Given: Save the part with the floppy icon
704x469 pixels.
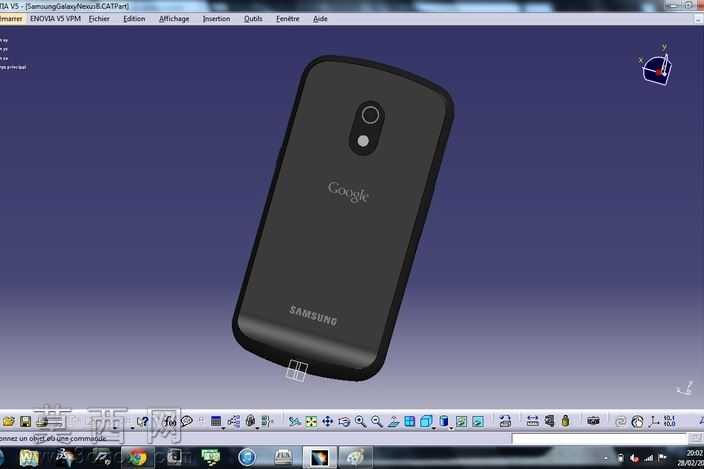Looking at the screenshot, I should click(26, 421).
